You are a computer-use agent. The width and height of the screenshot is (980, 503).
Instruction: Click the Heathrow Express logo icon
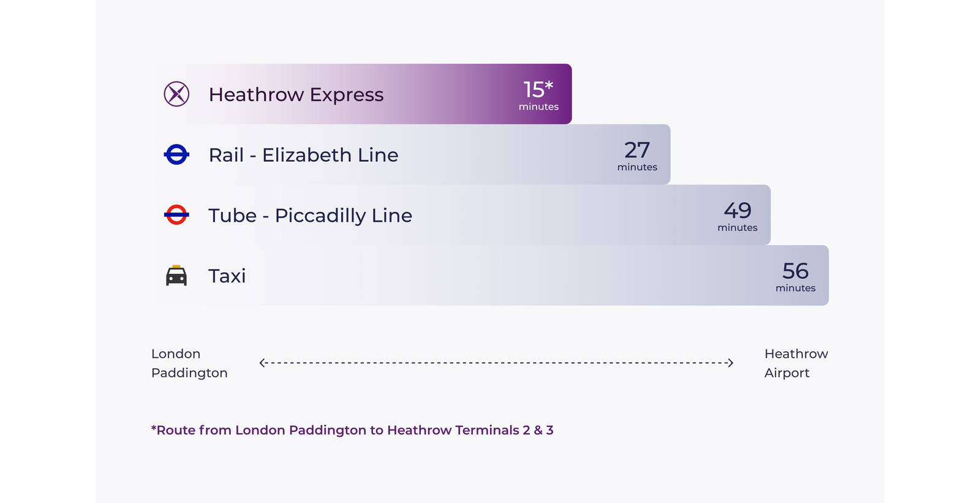tap(176, 94)
